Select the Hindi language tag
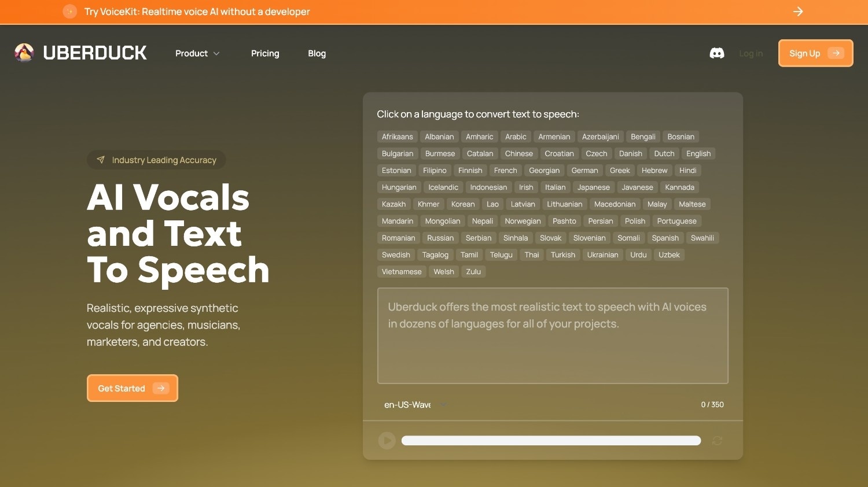868x487 pixels. (x=688, y=171)
